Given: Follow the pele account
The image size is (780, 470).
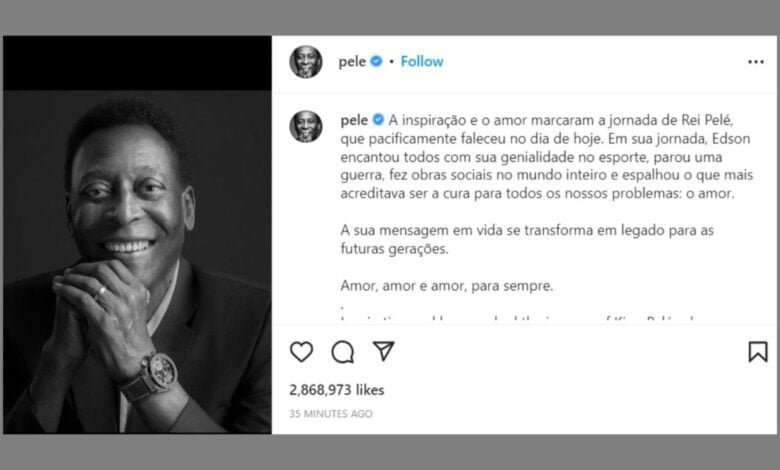Looking at the screenshot, I should coord(422,61).
